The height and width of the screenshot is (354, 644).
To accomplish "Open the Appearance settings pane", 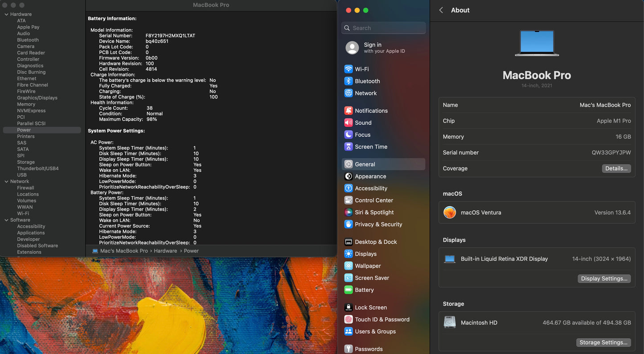I will [x=370, y=176].
